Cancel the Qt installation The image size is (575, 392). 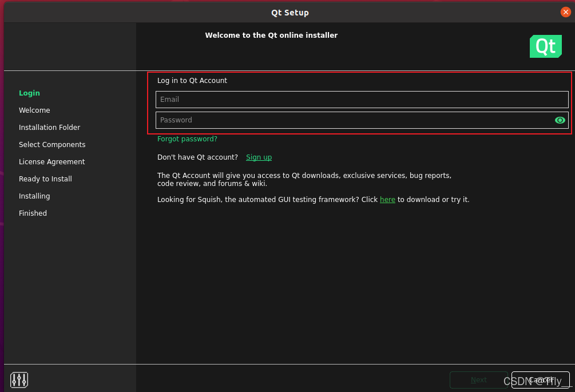tap(541, 380)
